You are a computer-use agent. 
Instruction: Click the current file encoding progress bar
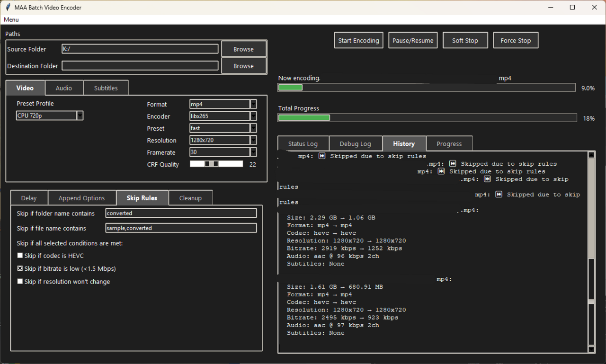pos(427,88)
